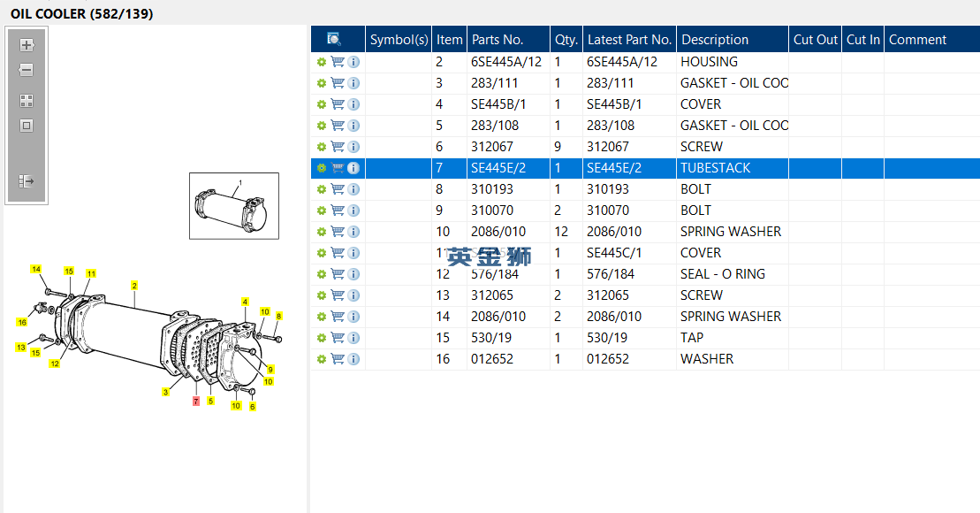Show info for item 12 SEAL - O RING

tap(353, 274)
